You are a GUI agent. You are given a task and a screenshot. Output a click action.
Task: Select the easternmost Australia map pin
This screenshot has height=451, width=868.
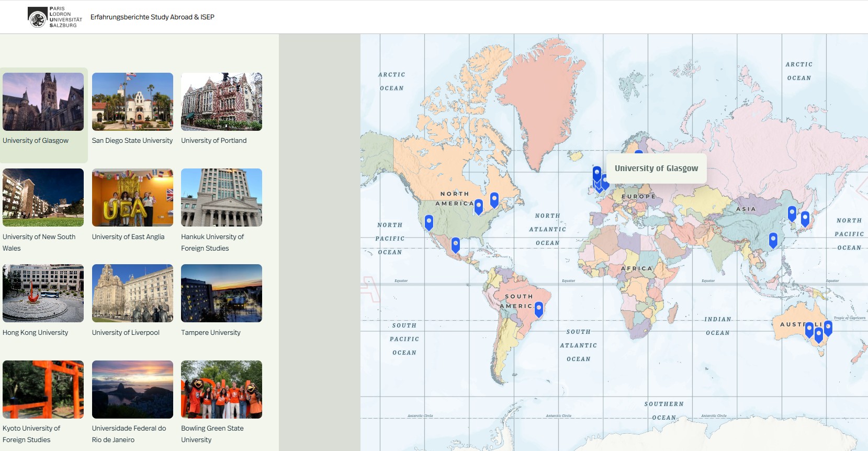[828, 328]
